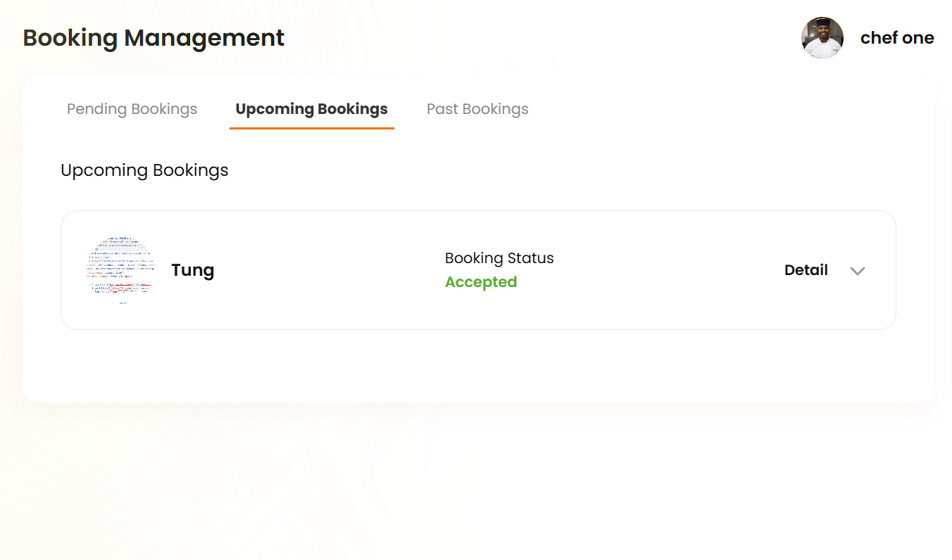The width and height of the screenshot is (952, 560).
Task: Click the Booking Status label
Action: point(499,258)
